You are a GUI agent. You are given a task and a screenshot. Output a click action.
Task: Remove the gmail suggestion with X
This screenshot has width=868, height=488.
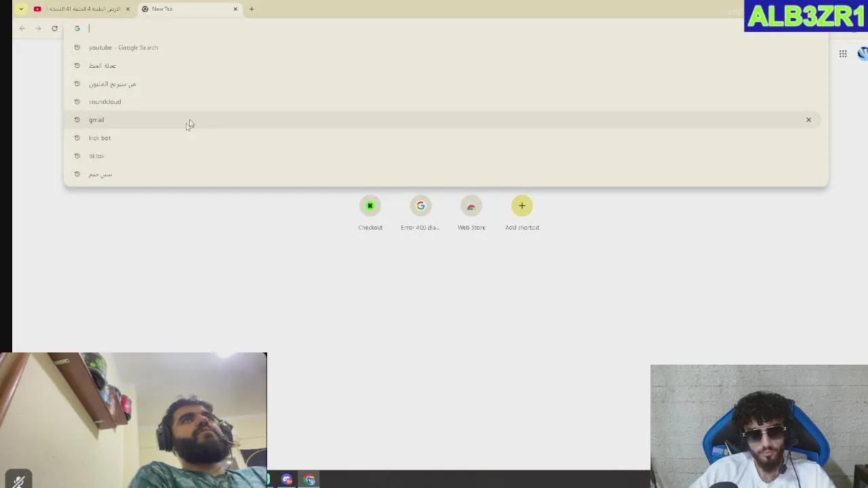[x=808, y=120]
